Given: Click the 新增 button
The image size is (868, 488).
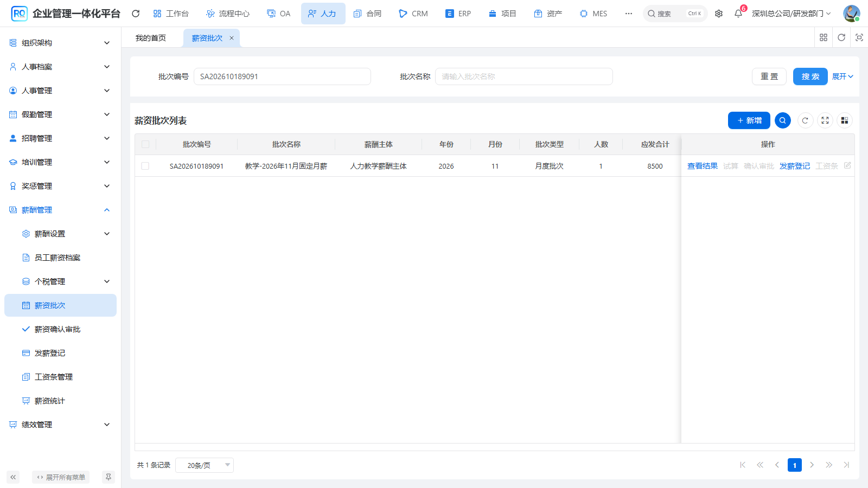Looking at the screenshot, I should pyautogui.click(x=749, y=120).
